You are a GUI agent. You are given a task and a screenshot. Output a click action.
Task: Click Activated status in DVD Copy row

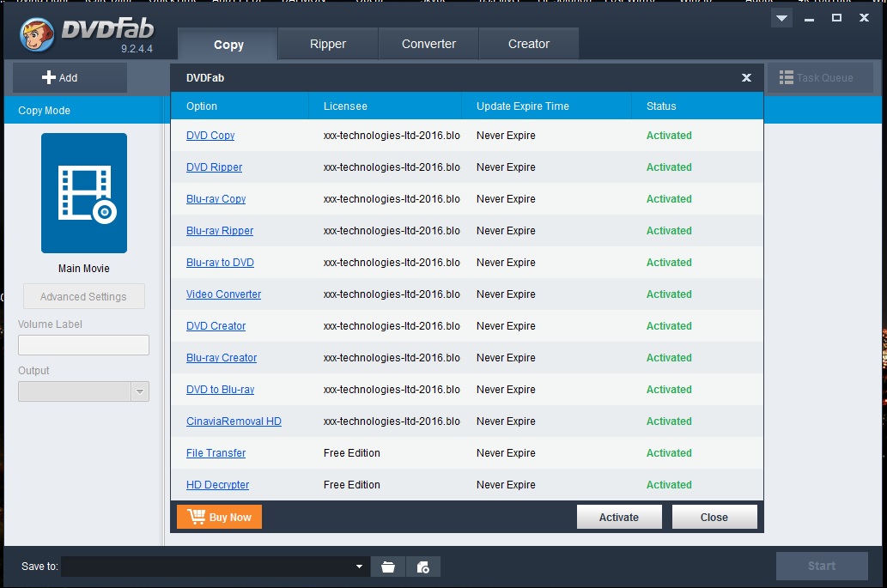tap(669, 135)
